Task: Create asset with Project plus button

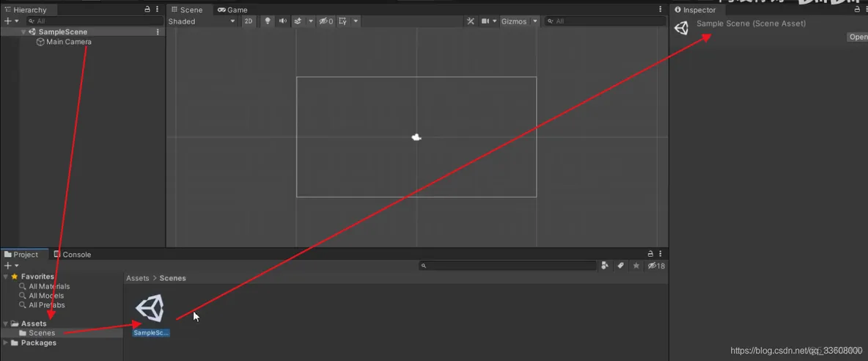Action: [x=7, y=266]
